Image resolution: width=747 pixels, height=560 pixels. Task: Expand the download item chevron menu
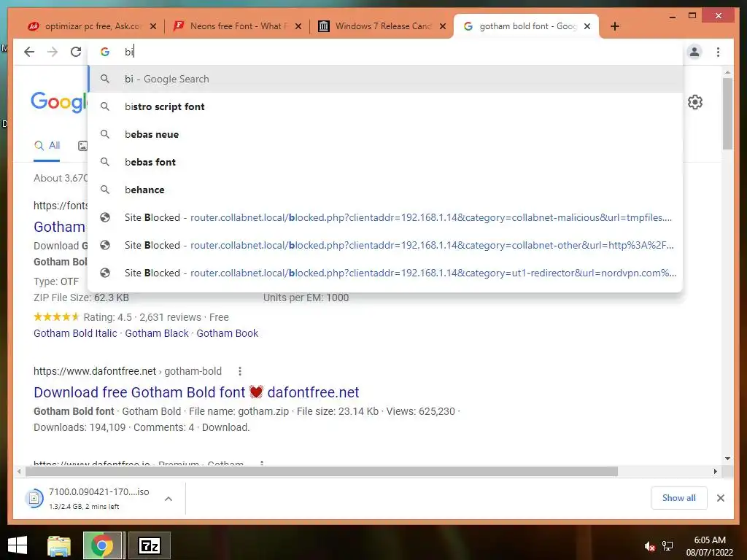pos(169,499)
